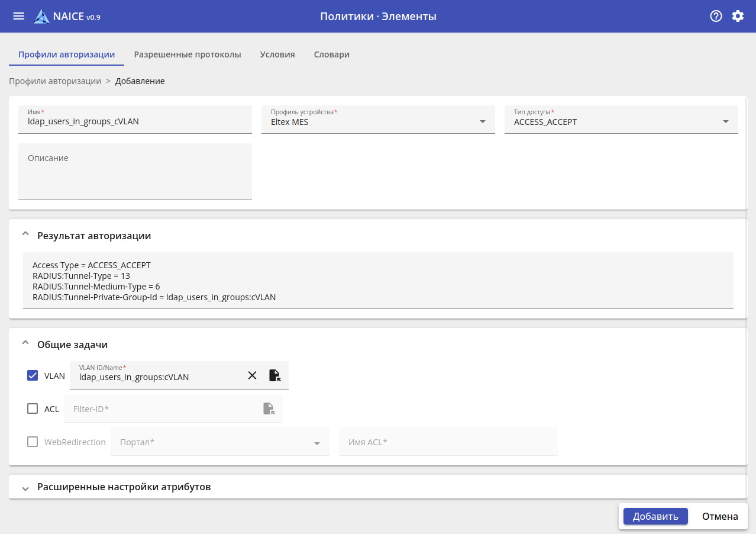The width and height of the screenshot is (756, 534).
Task: Uncheck the VLAN checkbox
Action: tap(33, 375)
